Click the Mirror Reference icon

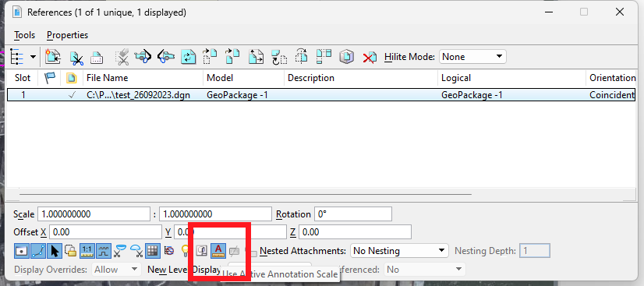(x=302, y=57)
